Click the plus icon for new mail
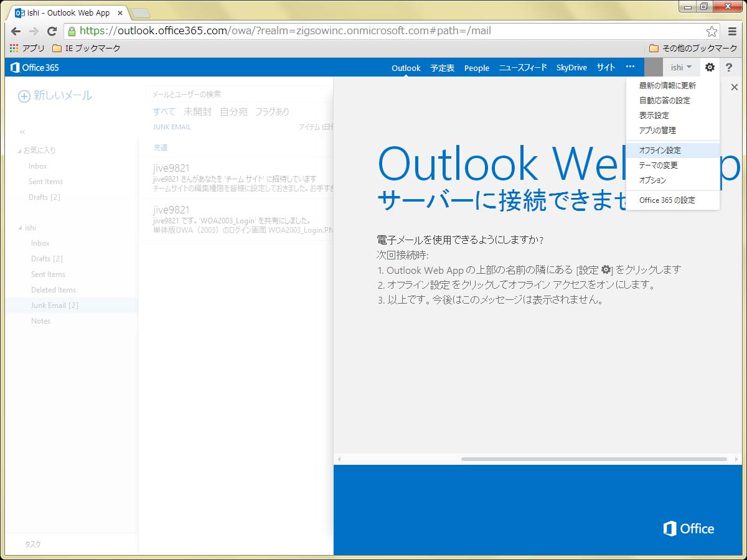The width and height of the screenshot is (747, 560). click(x=24, y=96)
